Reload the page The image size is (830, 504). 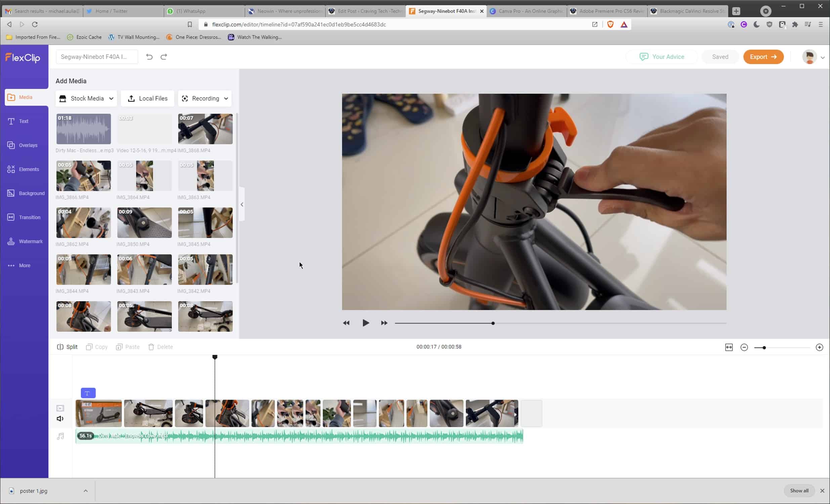point(35,24)
